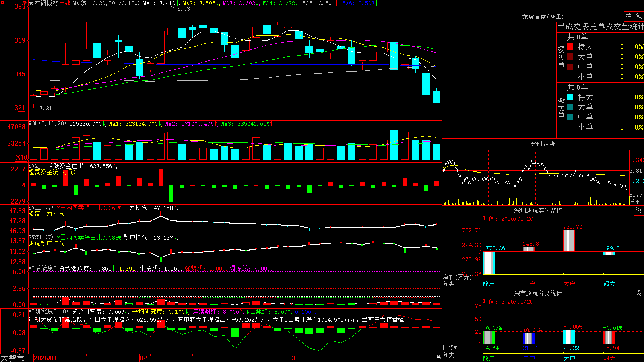Click the 2026/01 date marker on timeline
The image size is (644, 362).
(45, 358)
